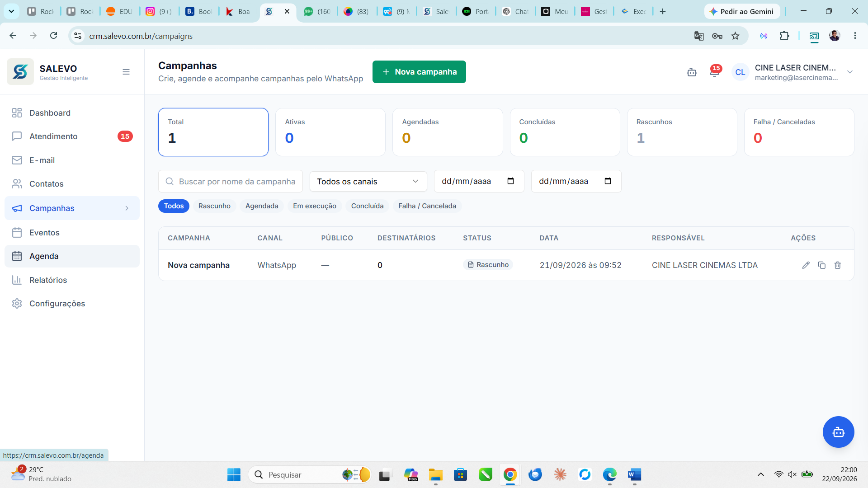Select the Falha / Cancelada filter tab
The width and height of the screenshot is (868, 488).
pos(427,206)
